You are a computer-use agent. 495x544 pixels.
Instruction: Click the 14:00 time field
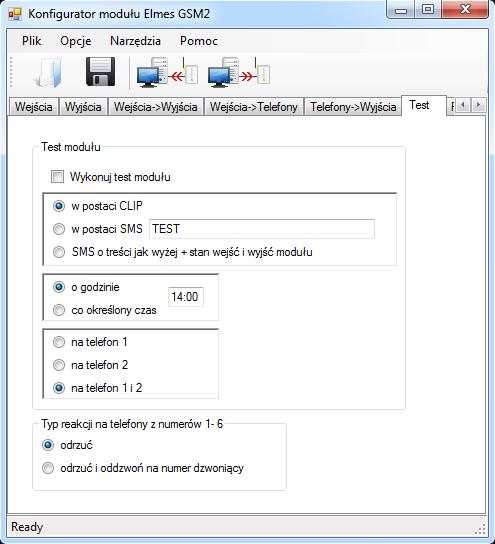[186, 297]
